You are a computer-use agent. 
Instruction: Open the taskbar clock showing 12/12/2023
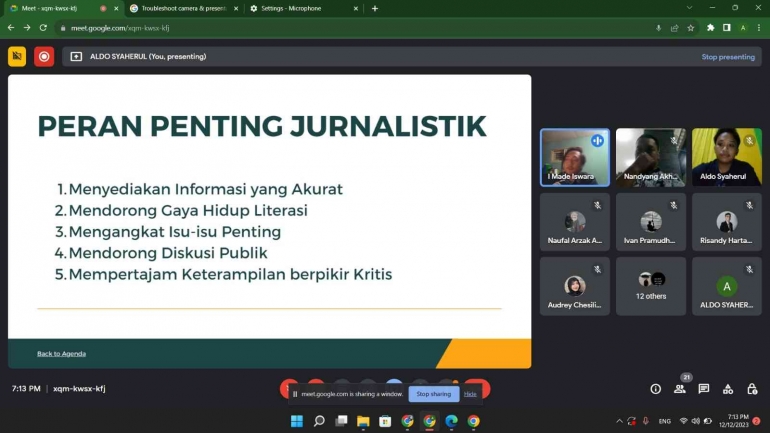(734, 421)
